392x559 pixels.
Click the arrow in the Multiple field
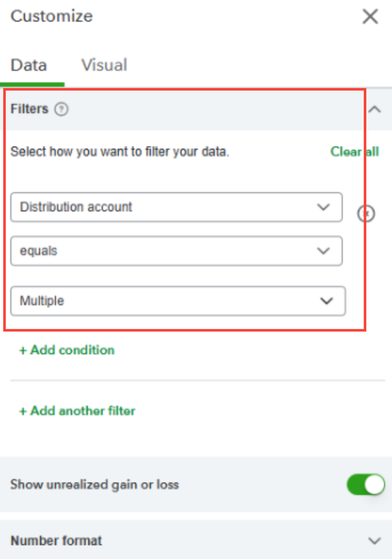point(326,301)
